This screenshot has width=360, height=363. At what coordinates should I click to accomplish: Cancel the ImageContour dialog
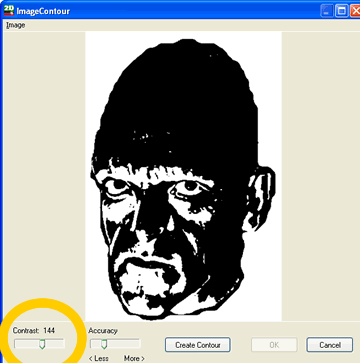coord(330,345)
